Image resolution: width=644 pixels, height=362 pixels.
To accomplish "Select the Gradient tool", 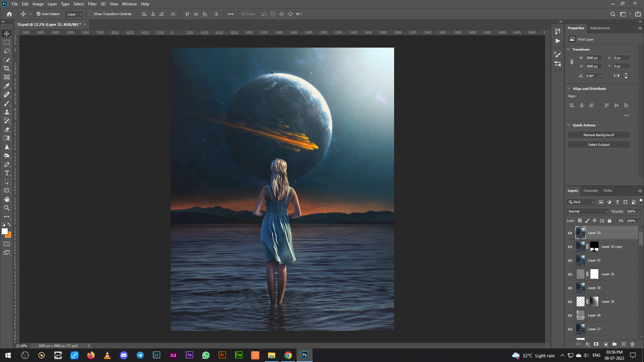I will point(7,138).
